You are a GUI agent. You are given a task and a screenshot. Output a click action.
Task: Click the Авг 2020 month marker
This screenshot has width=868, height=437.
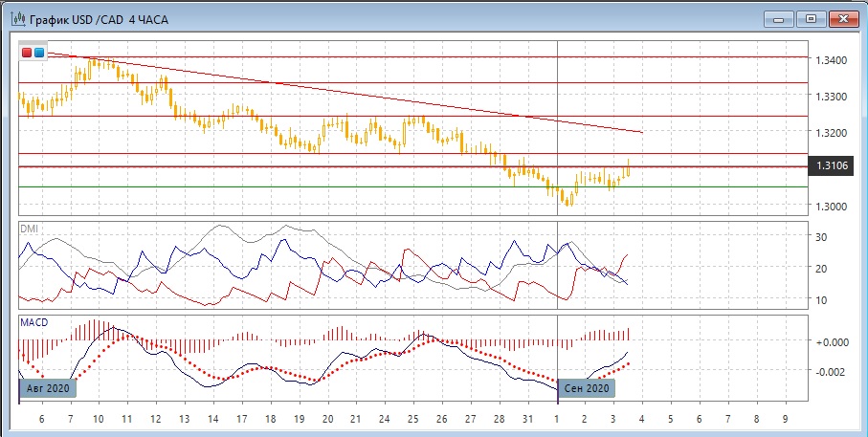[48, 388]
